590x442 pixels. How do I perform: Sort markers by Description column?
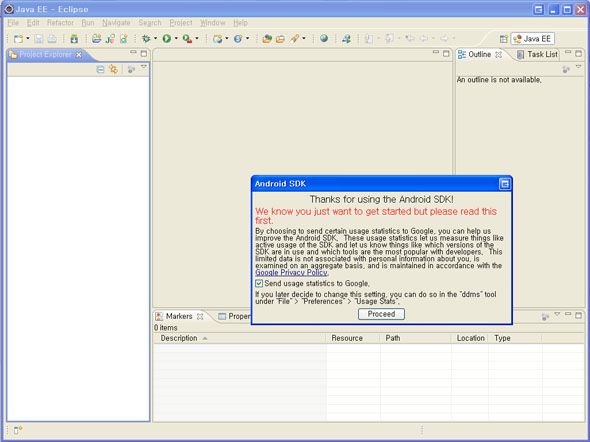tap(240, 338)
